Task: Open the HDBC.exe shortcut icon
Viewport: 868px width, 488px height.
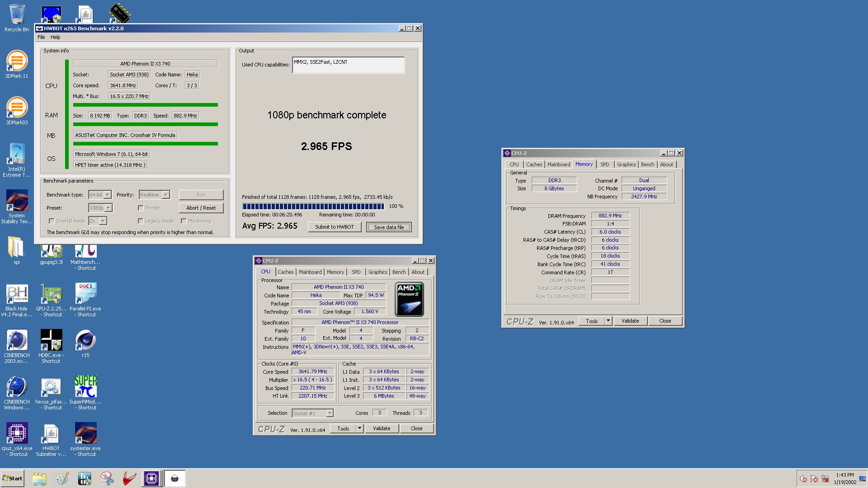Action: point(51,347)
